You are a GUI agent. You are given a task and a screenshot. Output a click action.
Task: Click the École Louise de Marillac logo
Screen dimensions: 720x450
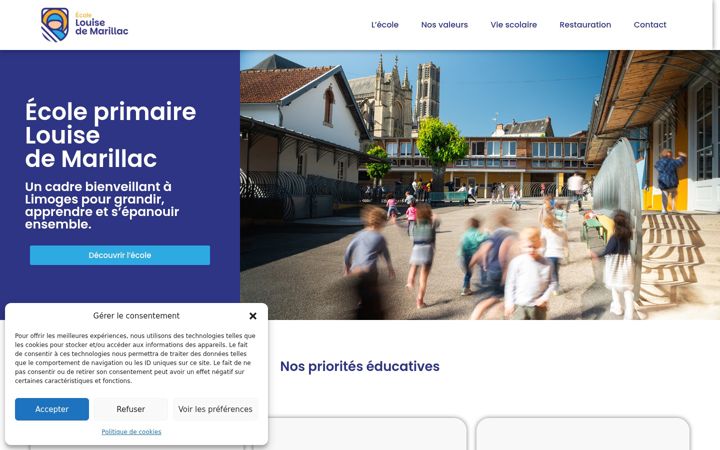[x=84, y=25]
